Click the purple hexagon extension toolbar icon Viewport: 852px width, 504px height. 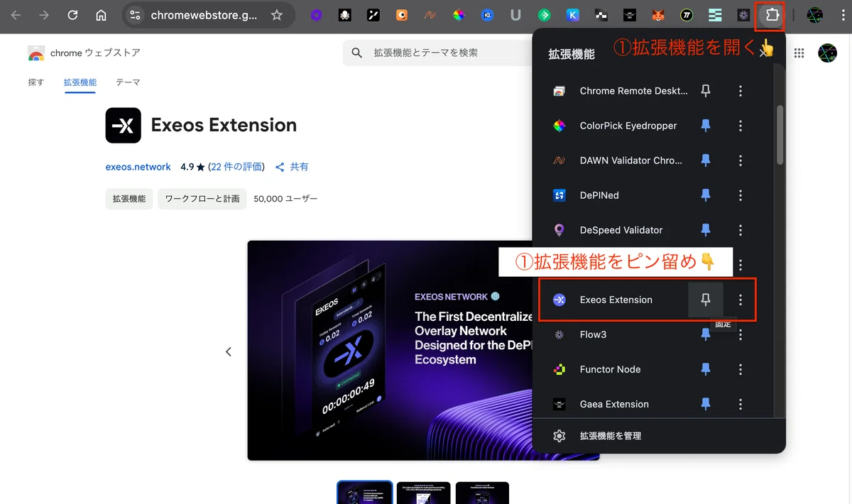[317, 15]
